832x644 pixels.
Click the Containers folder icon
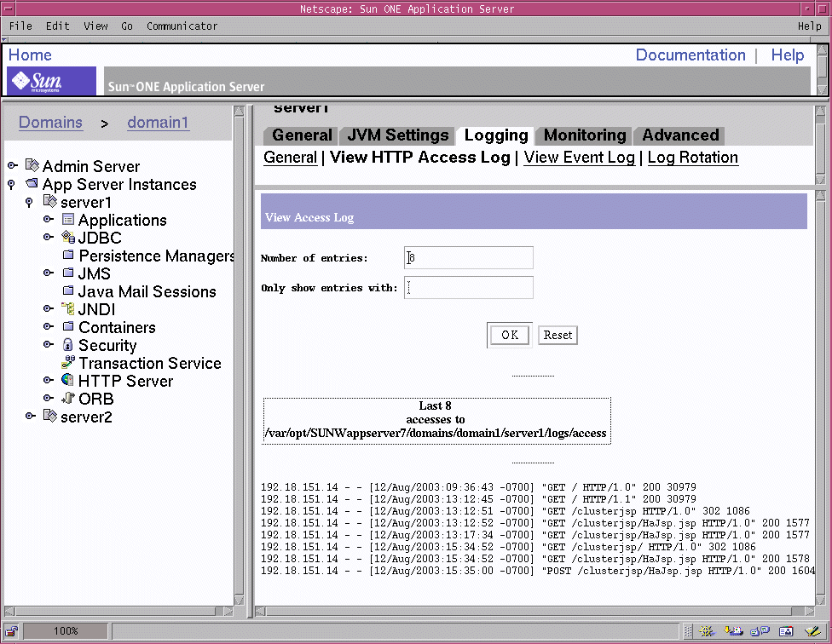click(68, 326)
